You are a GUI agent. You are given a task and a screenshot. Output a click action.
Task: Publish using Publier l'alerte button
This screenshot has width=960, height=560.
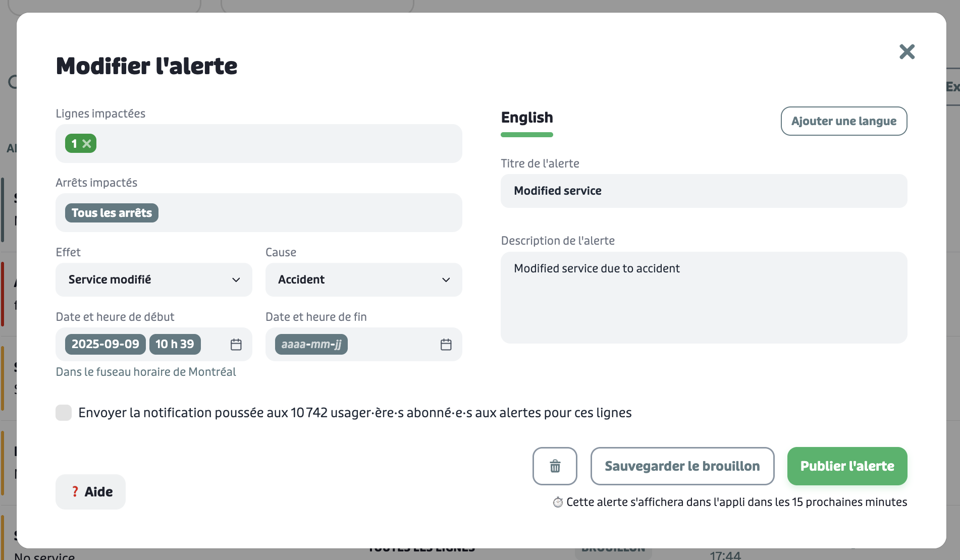click(847, 466)
